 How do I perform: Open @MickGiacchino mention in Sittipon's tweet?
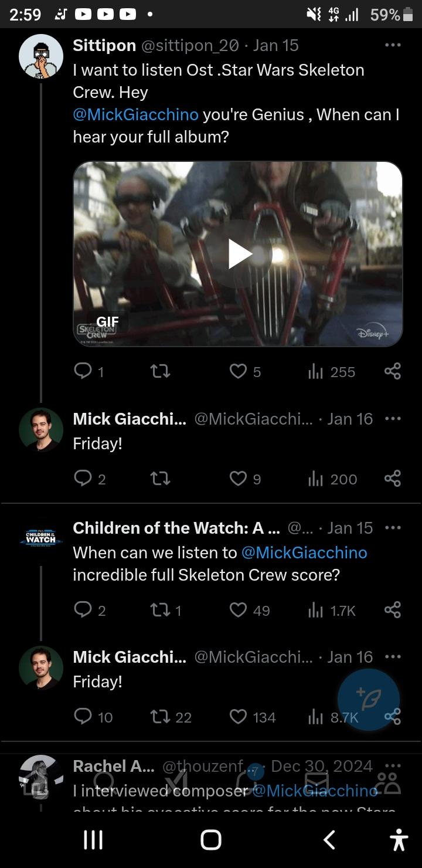(135, 114)
